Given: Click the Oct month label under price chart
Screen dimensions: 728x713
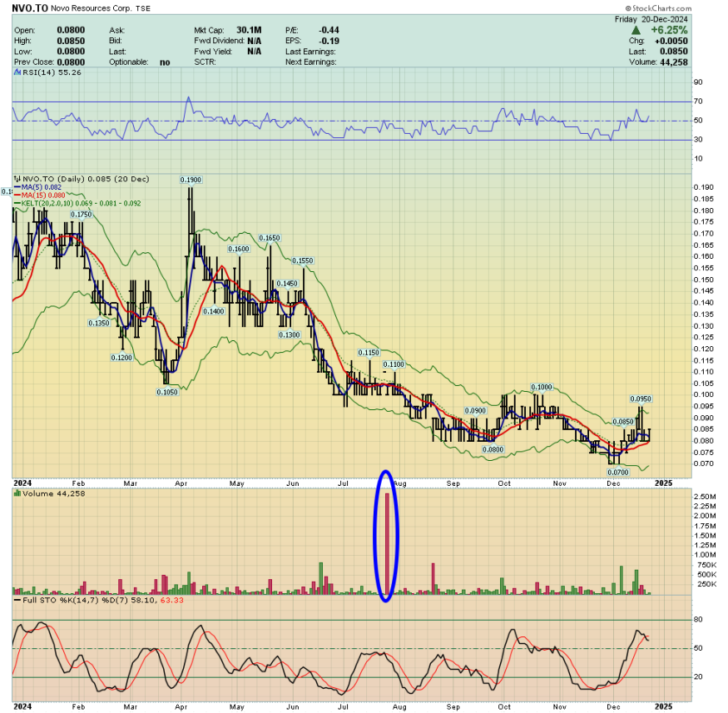Looking at the screenshot, I should (x=504, y=483).
